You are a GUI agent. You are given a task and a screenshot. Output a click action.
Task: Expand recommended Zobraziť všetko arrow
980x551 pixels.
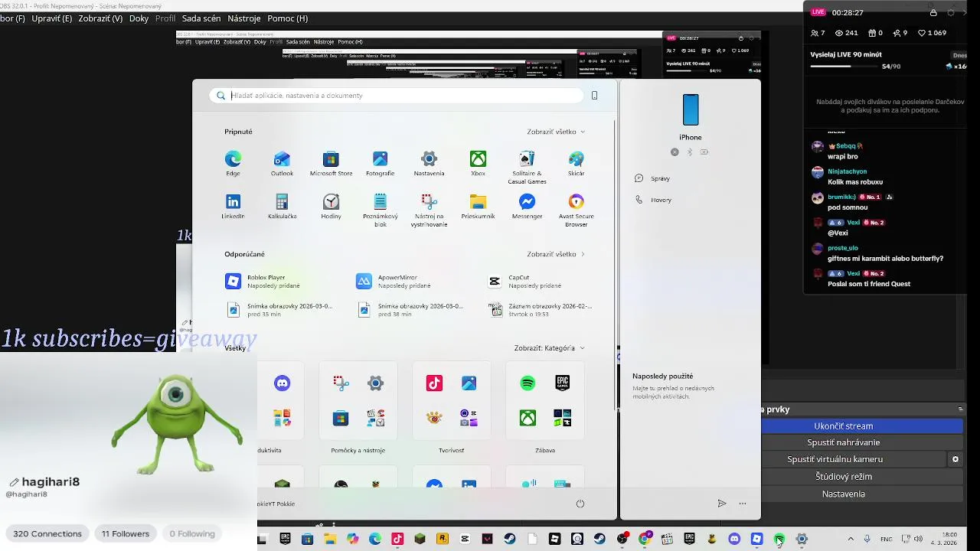point(556,254)
